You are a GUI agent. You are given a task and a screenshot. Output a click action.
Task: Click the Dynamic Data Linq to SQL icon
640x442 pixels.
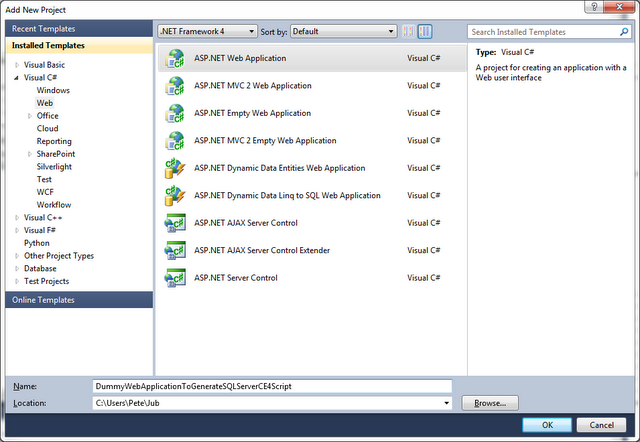click(175, 195)
